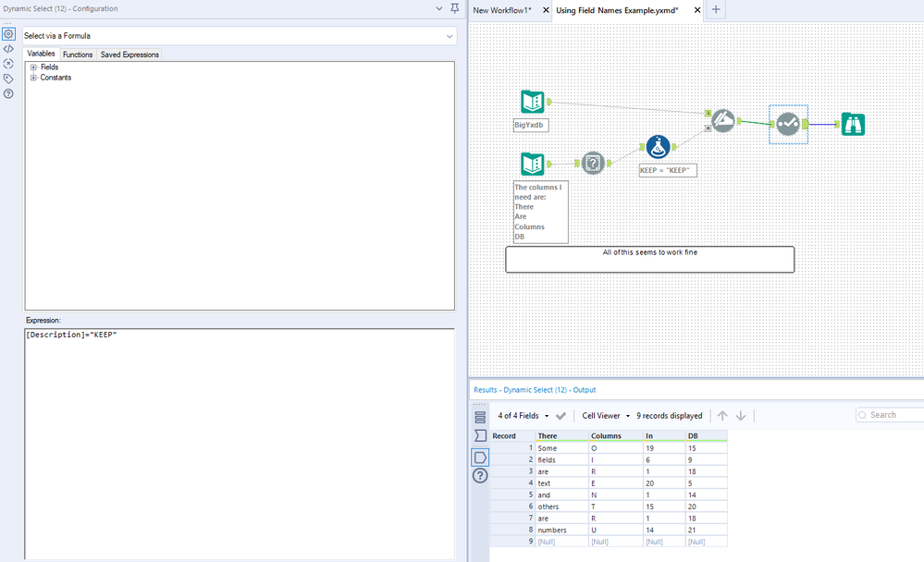924x562 pixels.
Task: Select Columns cell 'O' in row 1
Action: coord(616,448)
